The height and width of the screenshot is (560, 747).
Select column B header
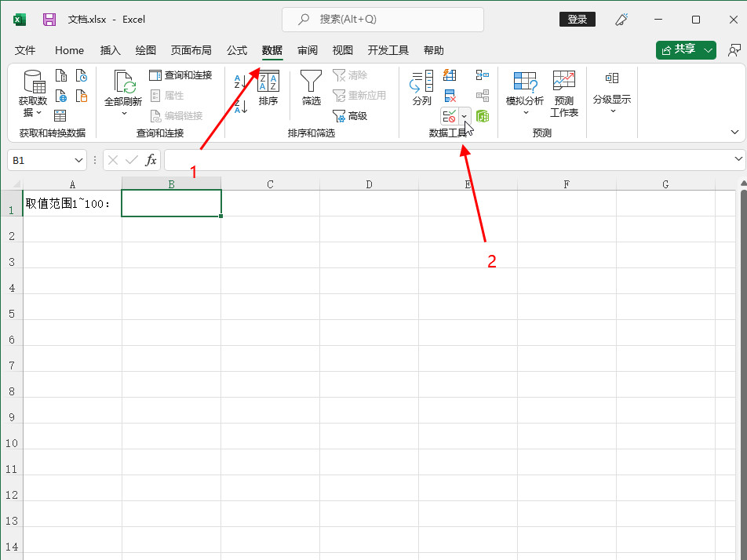tap(172, 184)
